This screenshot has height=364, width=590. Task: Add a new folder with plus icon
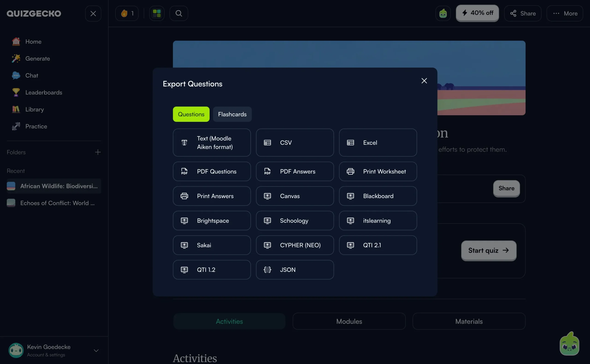click(98, 152)
